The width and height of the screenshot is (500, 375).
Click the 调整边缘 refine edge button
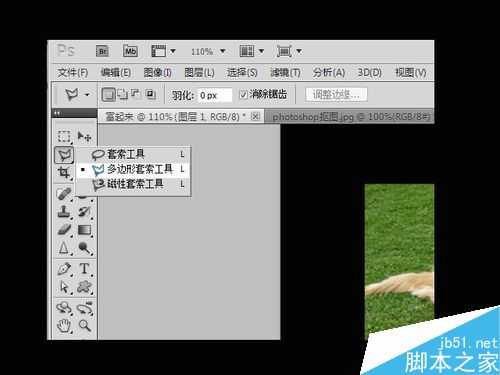coord(336,95)
